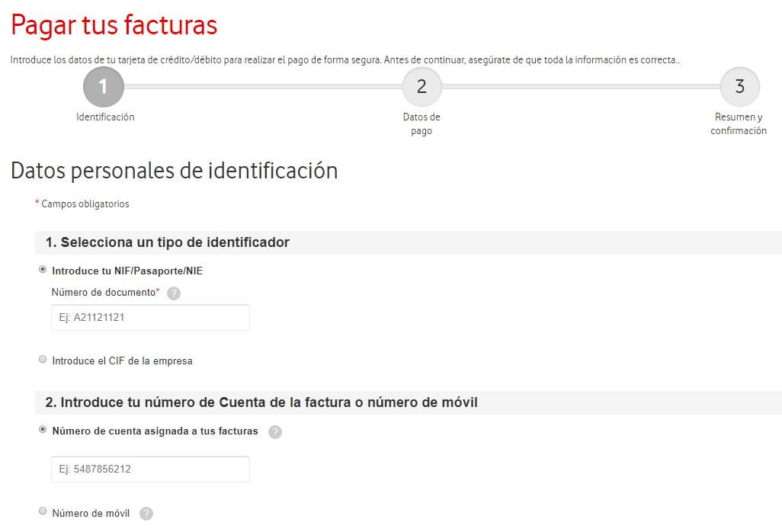Click the account number field Ej: 5487856212
The image size is (782, 532).
tap(150, 469)
